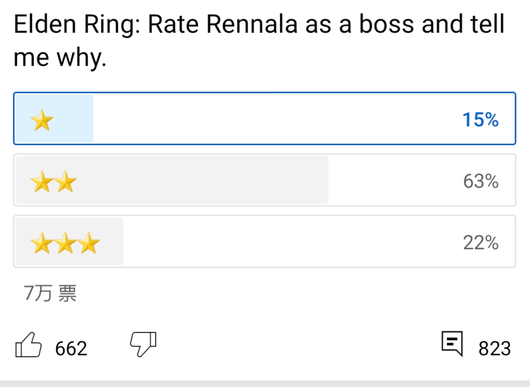Click the thumbs down dislike icon
Screen dimensions: 530x387
tap(143, 344)
